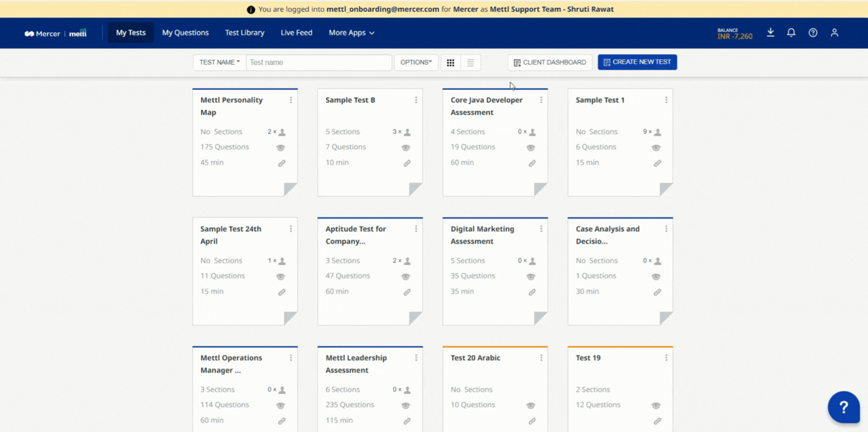Open CLIENT DASHBOARD button

tap(550, 62)
